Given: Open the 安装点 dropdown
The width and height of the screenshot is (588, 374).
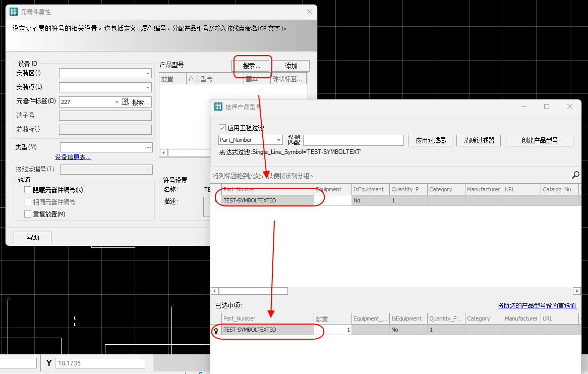Looking at the screenshot, I should pyautogui.click(x=147, y=87).
